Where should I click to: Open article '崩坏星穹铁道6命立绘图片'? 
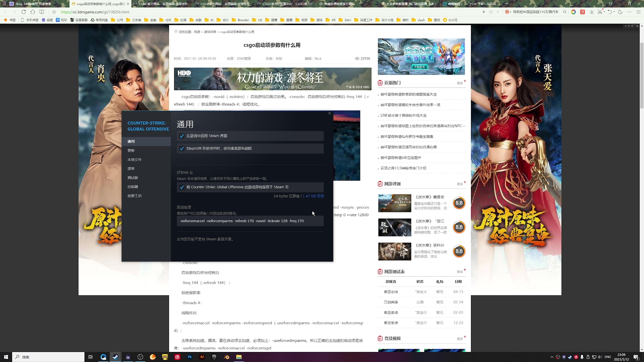coord(400,158)
